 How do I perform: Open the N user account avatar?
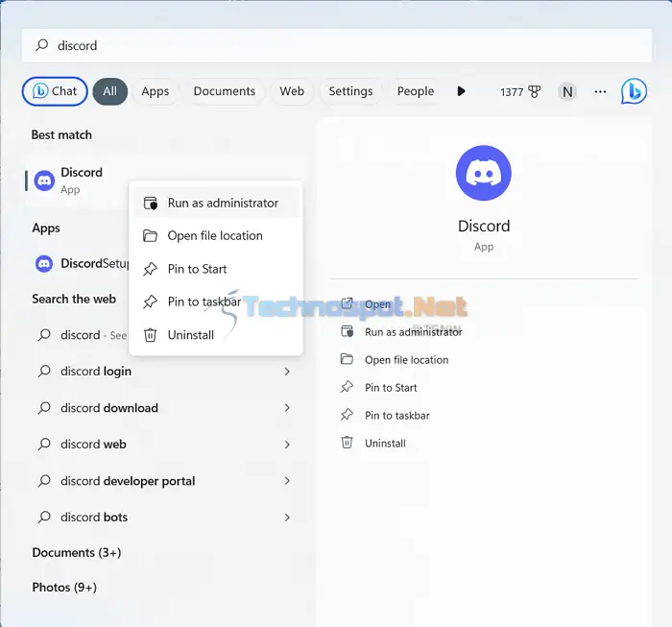pos(567,92)
